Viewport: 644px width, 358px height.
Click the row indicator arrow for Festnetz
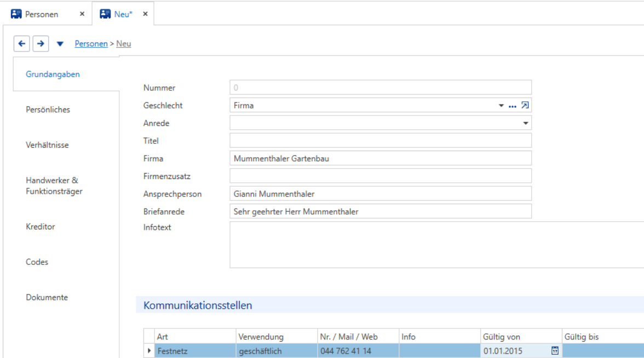[149, 350]
